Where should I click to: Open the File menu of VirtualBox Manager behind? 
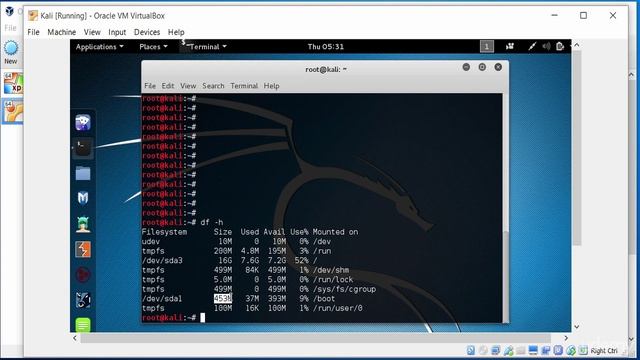[10, 28]
